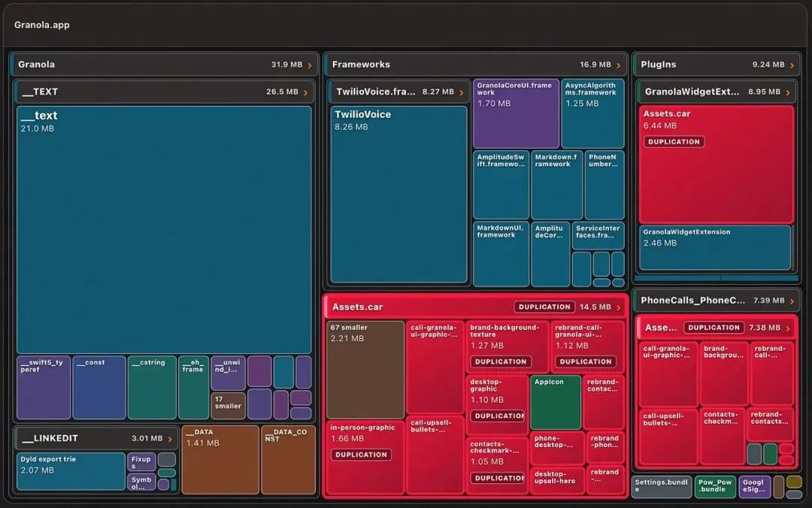Select the AsyncAlgorithms.framework tile
This screenshot has height=508, width=812.
point(592,113)
